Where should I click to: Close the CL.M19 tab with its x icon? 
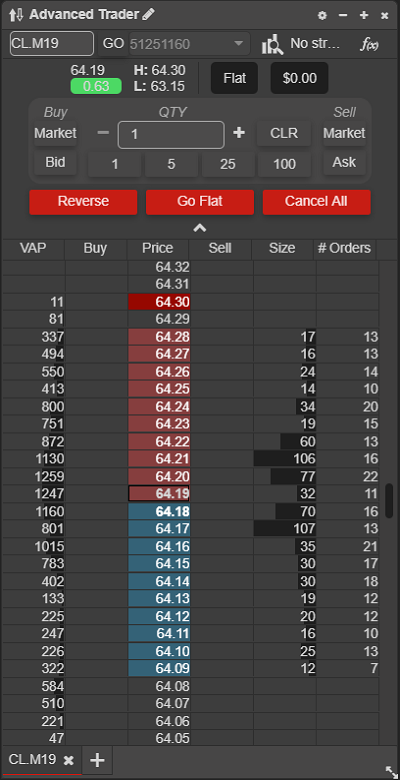[x=69, y=760]
